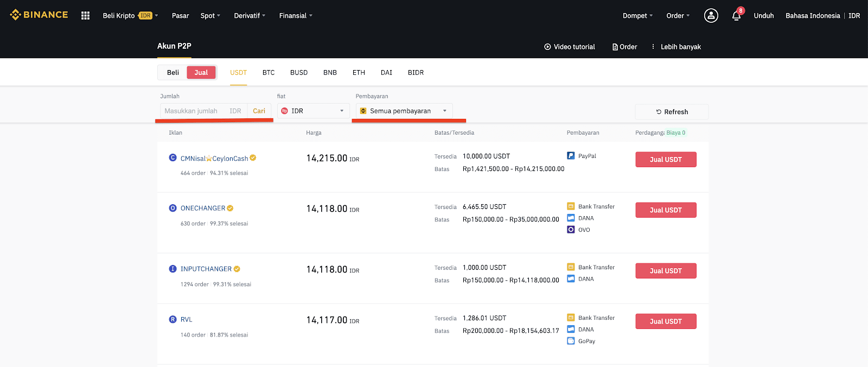868x367 pixels.
Task: Click Unduh download link
Action: click(x=763, y=16)
